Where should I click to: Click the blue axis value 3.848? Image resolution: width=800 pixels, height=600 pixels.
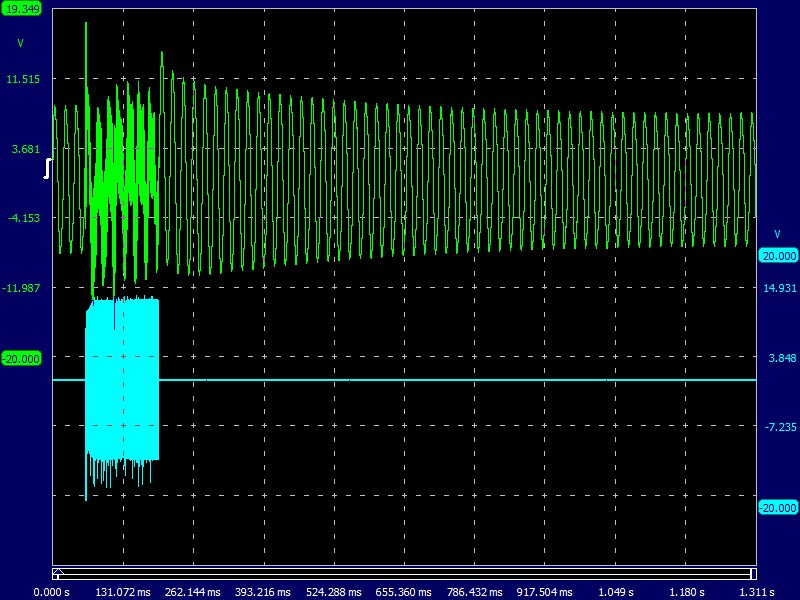782,358
